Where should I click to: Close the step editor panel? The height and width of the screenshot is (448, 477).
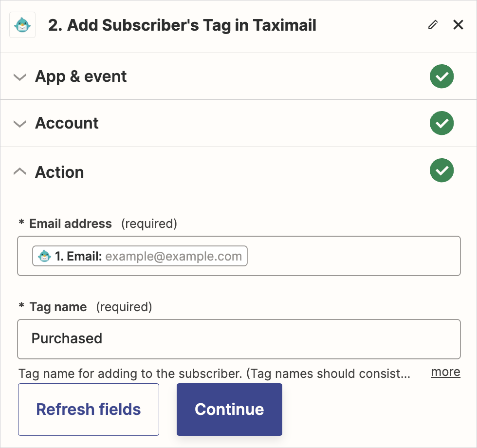pyautogui.click(x=458, y=25)
